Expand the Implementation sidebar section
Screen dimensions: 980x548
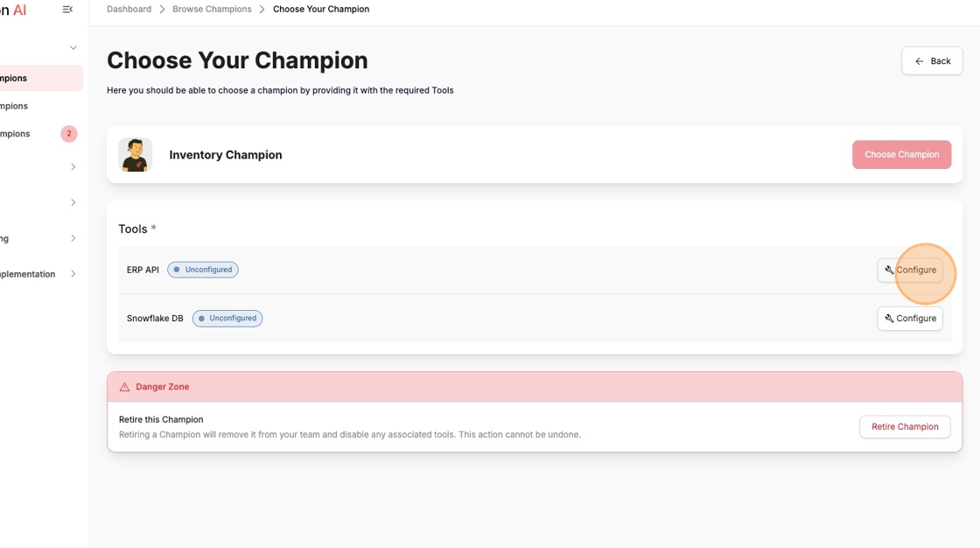click(x=73, y=273)
